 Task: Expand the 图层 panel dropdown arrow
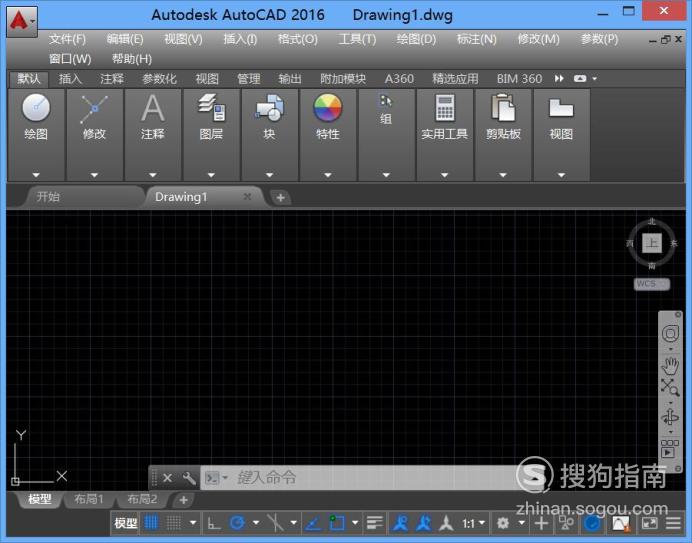point(211,175)
